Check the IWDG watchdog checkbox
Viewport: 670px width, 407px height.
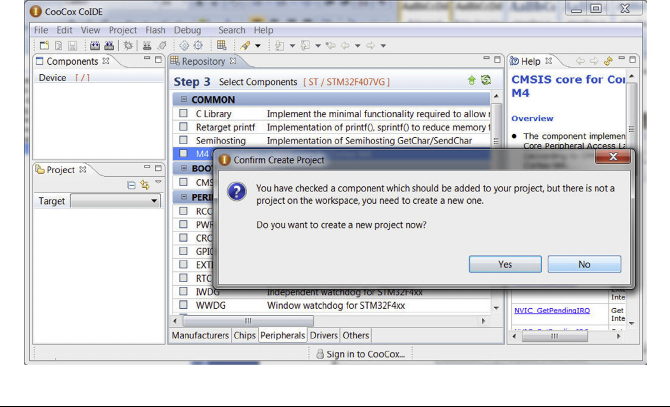point(183,291)
